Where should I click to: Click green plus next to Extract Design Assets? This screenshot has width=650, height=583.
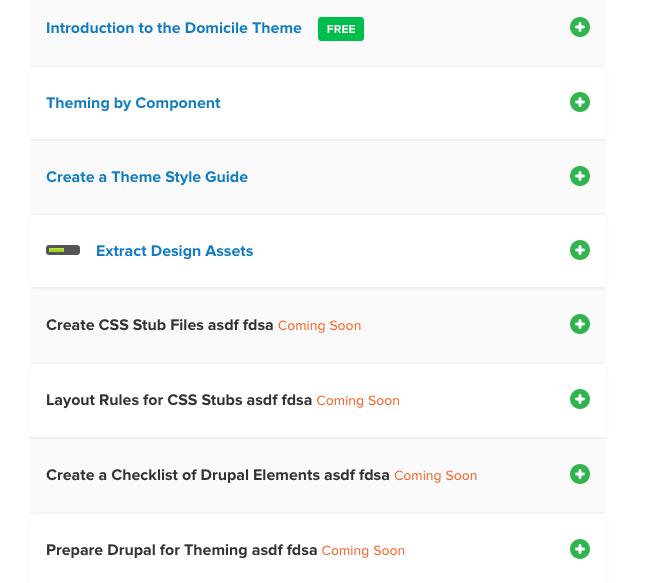point(580,250)
